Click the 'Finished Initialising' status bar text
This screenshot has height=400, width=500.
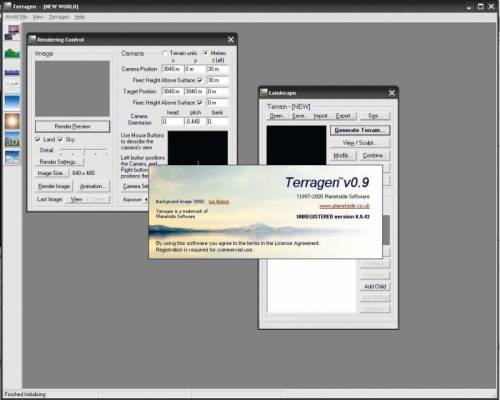click(x=25, y=394)
